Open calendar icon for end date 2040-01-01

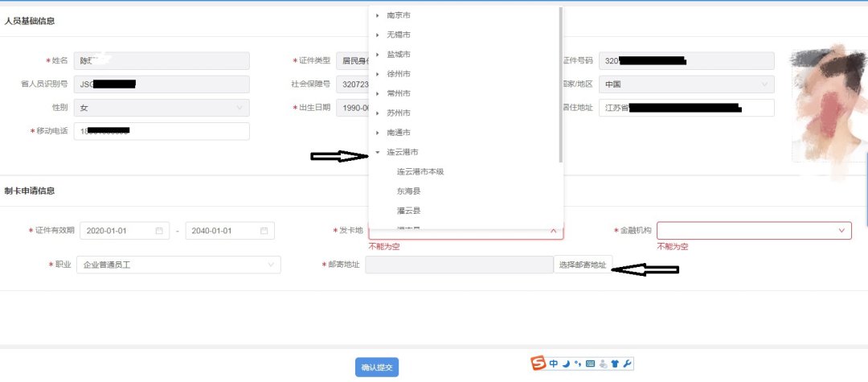tap(264, 231)
